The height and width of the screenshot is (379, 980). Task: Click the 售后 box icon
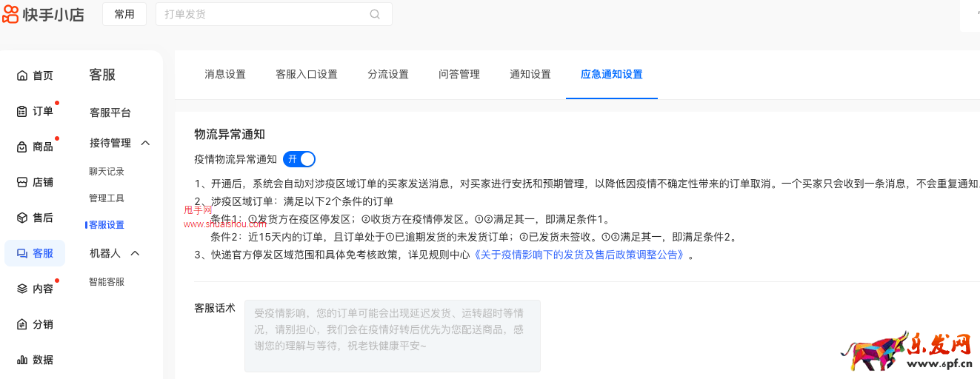tap(22, 218)
